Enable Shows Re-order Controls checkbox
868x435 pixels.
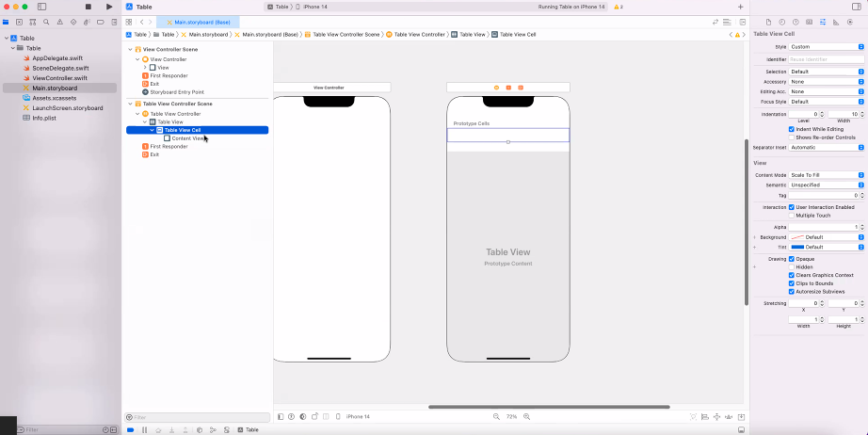(x=792, y=137)
